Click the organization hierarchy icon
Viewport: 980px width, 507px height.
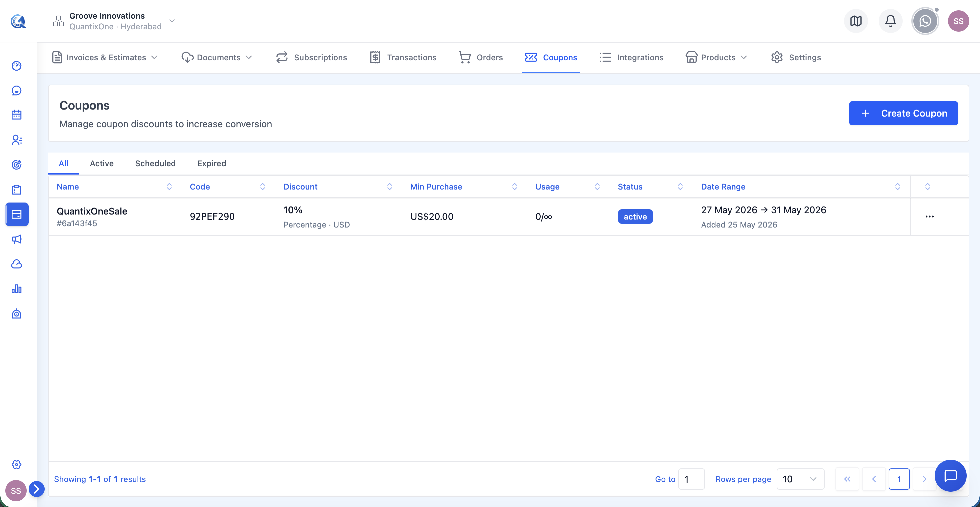pyautogui.click(x=59, y=21)
